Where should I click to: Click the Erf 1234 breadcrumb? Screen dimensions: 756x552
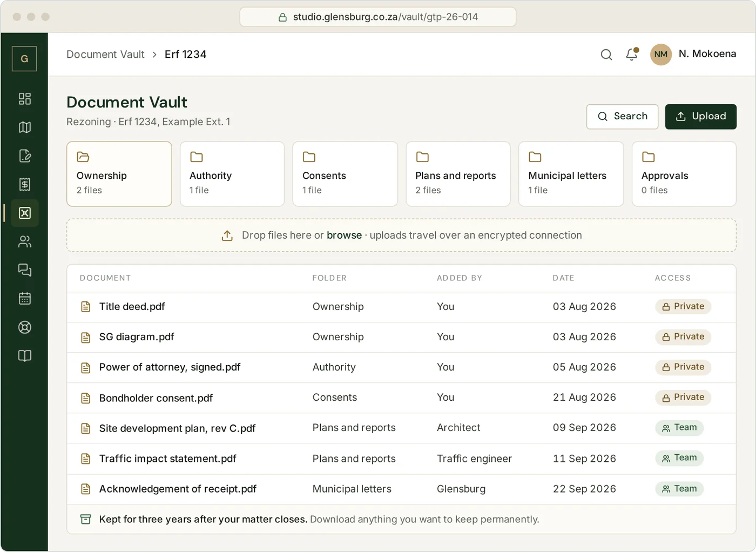pos(185,55)
